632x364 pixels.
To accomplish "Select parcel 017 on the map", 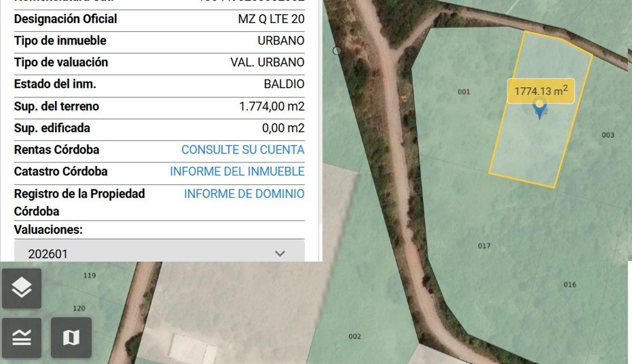I will pyautogui.click(x=484, y=246).
